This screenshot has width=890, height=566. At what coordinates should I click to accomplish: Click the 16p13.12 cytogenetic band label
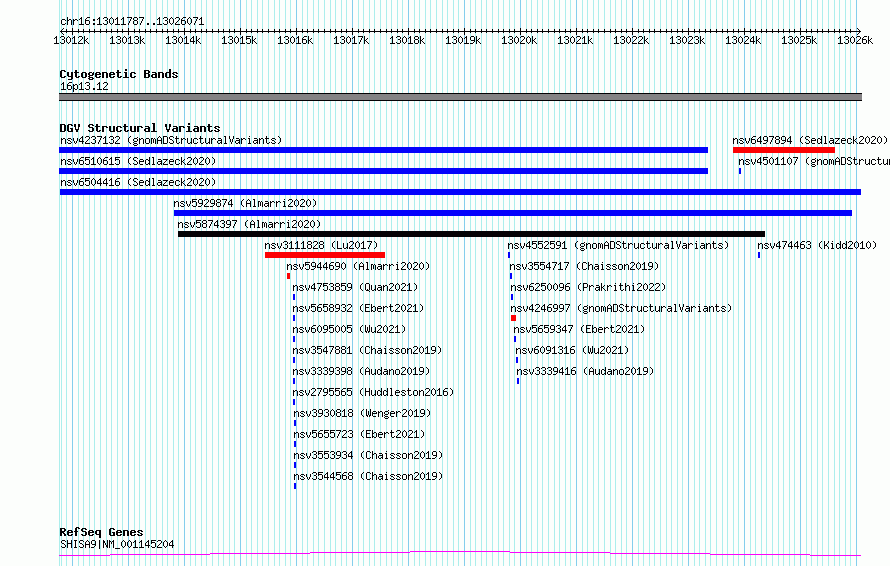(x=84, y=86)
